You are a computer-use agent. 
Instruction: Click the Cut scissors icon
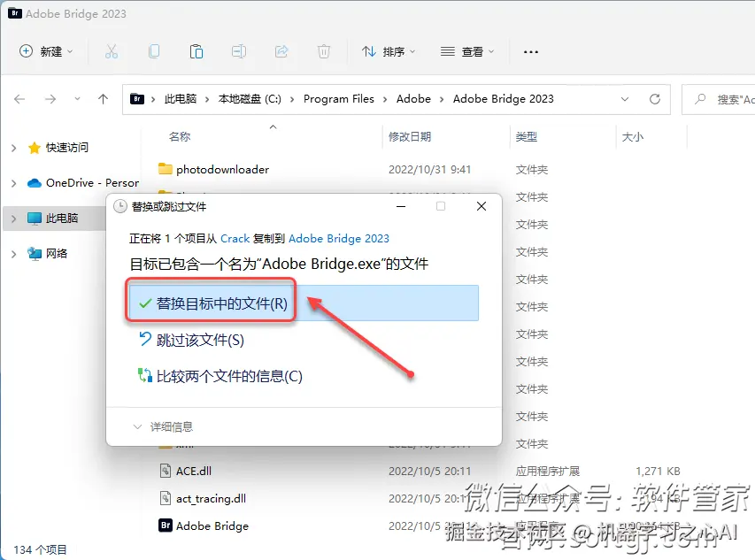tap(112, 51)
